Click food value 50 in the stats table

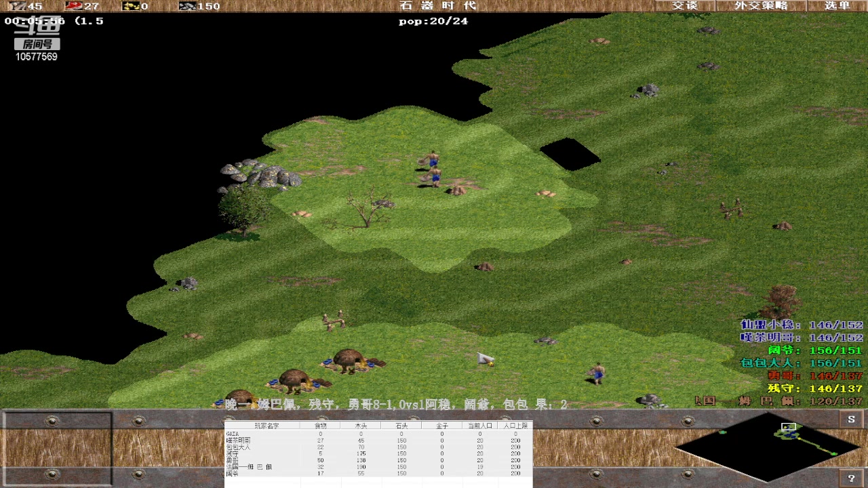coord(321,460)
